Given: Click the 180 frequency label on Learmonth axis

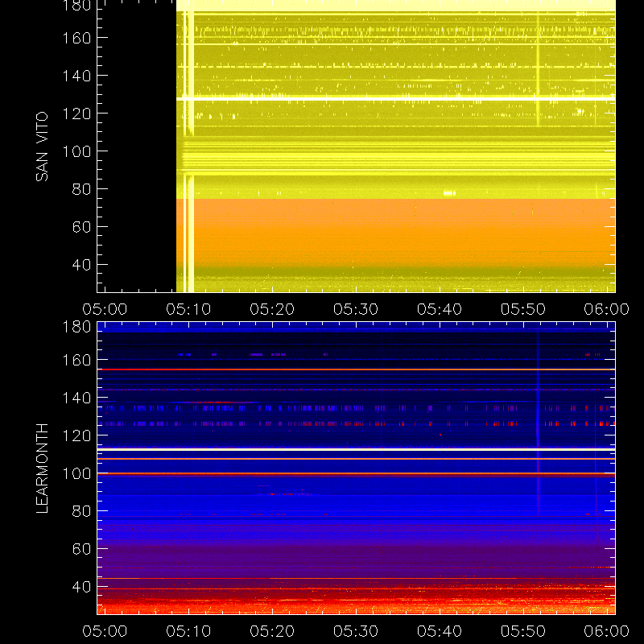Looking at the screenshot, I should click(76, 327).
